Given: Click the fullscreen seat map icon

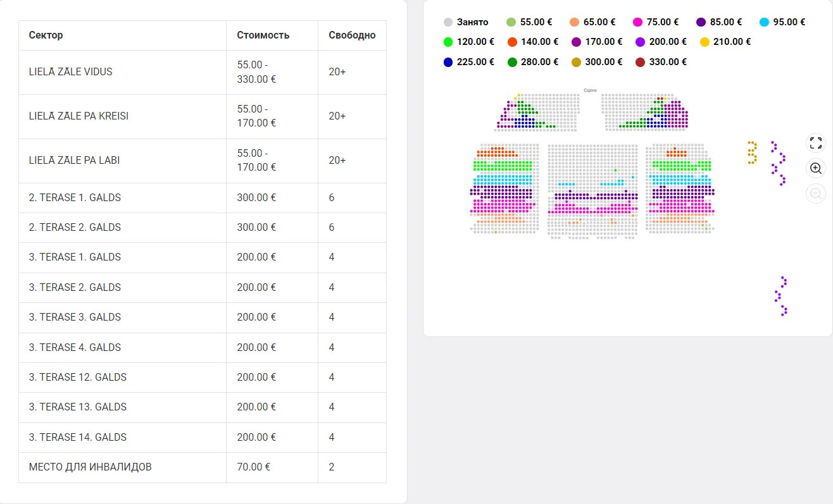Looking at the screenshot, I should 816,143.
